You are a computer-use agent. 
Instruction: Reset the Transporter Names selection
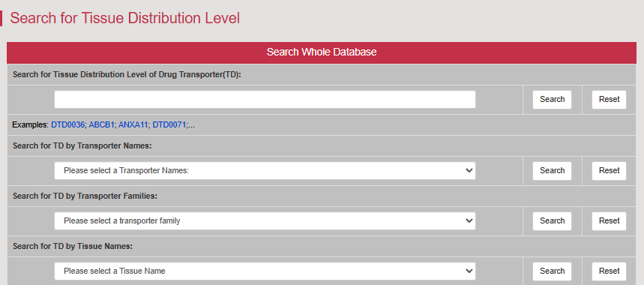tap(609, 170)
